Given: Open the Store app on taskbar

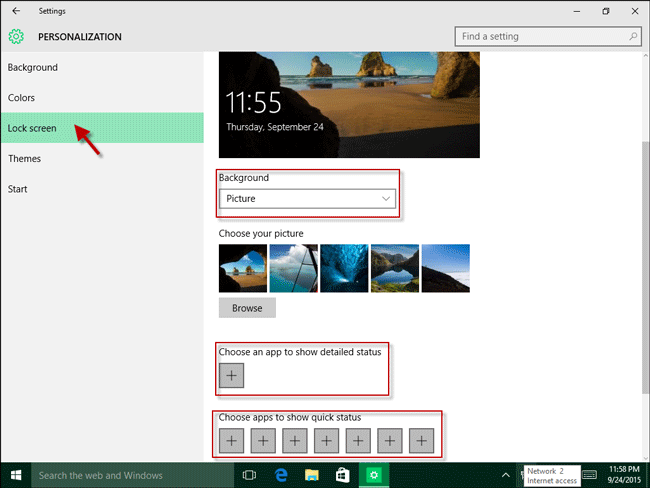Looking at the screenshot, I should [342, 475].
